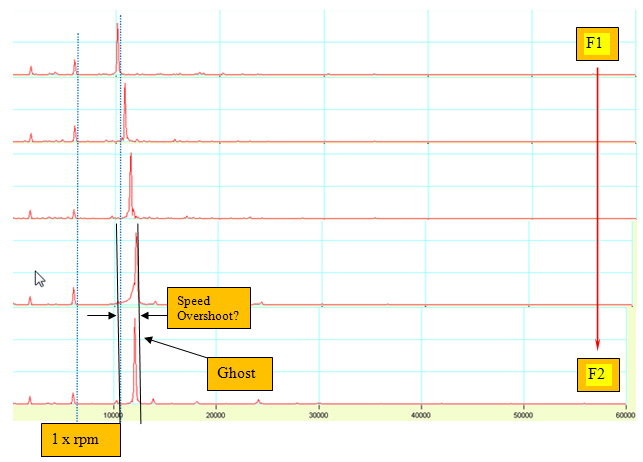
Task: Select the tallest peak in the second spectrum
Action: coord(125,112)
